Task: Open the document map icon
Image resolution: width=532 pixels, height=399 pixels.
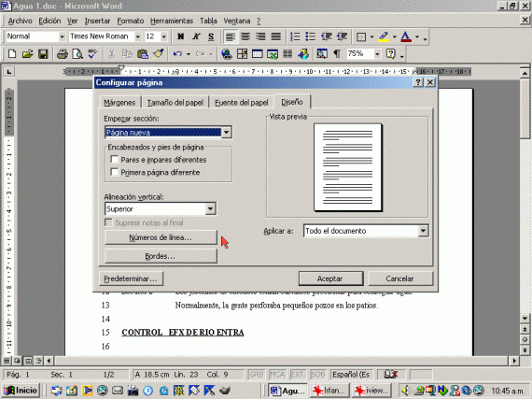Action: (322, 54)
